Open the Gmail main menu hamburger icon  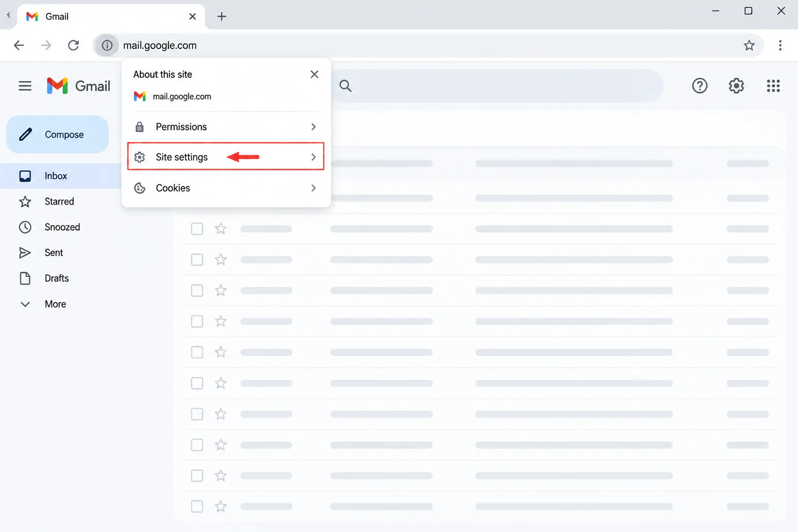click(x=25, y=86)
